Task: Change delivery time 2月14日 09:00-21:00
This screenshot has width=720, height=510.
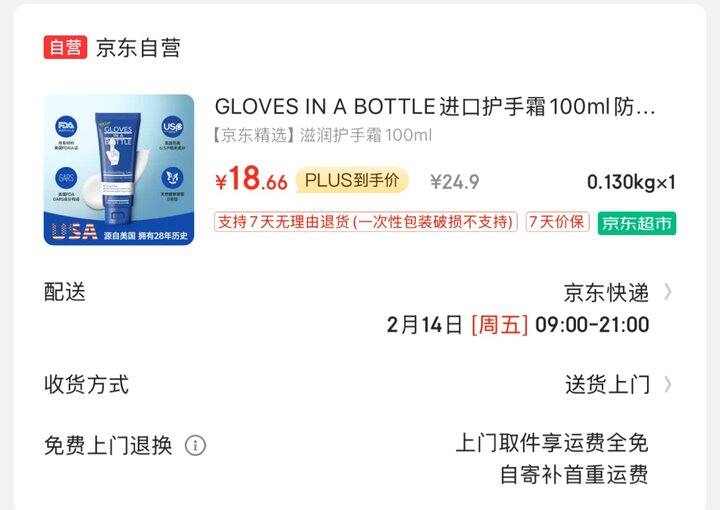Action: click(518, 325)
